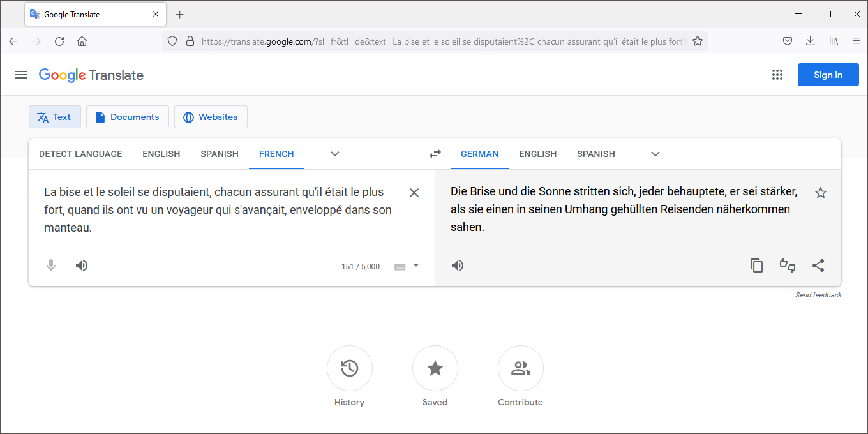Bookmark this page with star

click(698, 41)
